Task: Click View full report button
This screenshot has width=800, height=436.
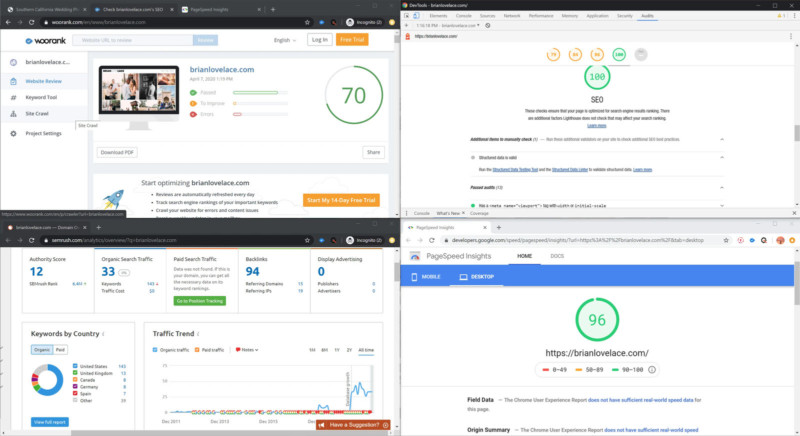Action: pos(49,422)
